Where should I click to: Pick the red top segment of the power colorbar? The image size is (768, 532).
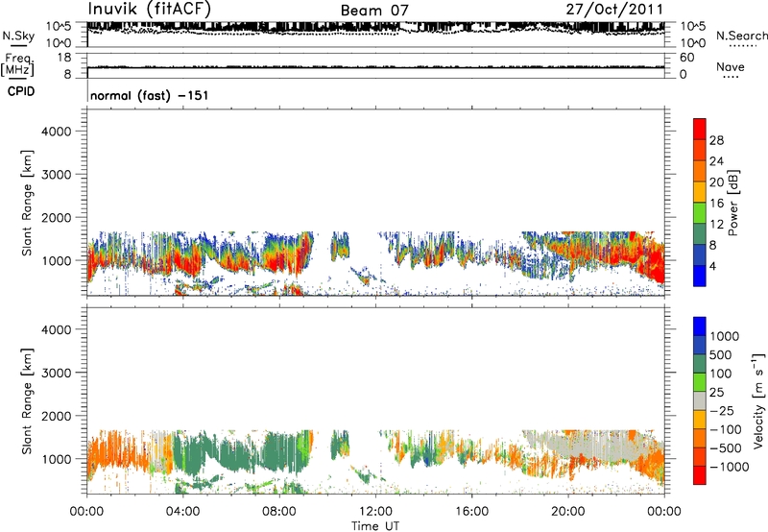pyautogui.click(x=700, y=129)
